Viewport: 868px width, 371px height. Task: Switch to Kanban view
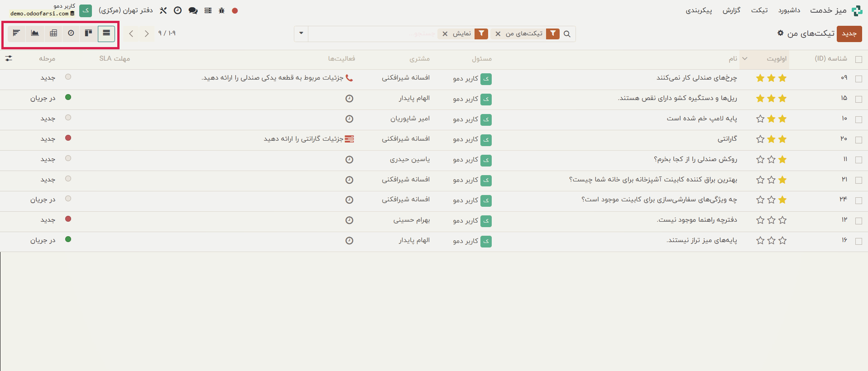pos(88,33)
